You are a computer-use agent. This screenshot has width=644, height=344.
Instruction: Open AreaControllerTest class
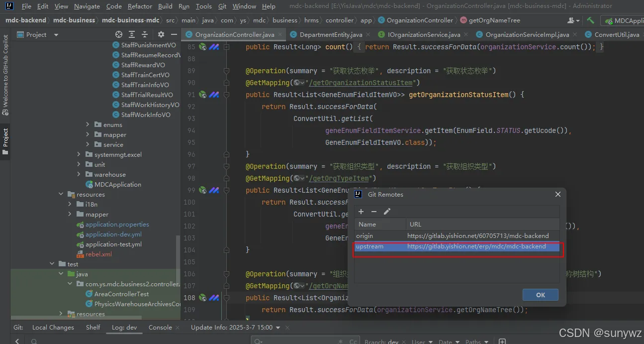121,294
